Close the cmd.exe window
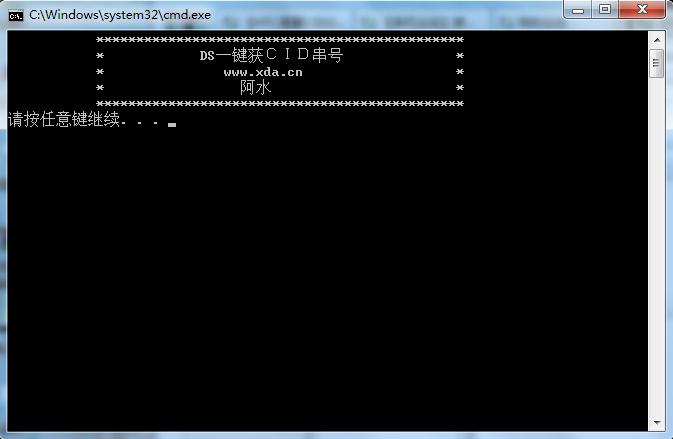The height and width of the screenshot is (439, 673). click(642, 9)
